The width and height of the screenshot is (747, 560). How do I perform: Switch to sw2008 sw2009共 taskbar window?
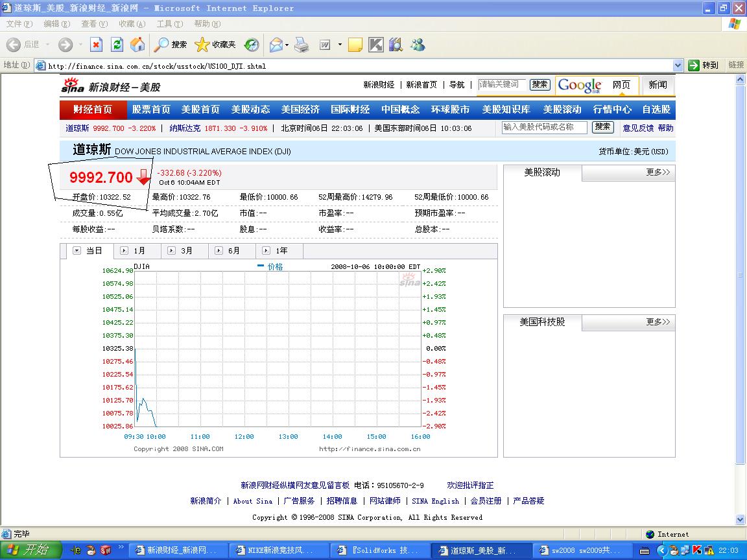point(582,550)
